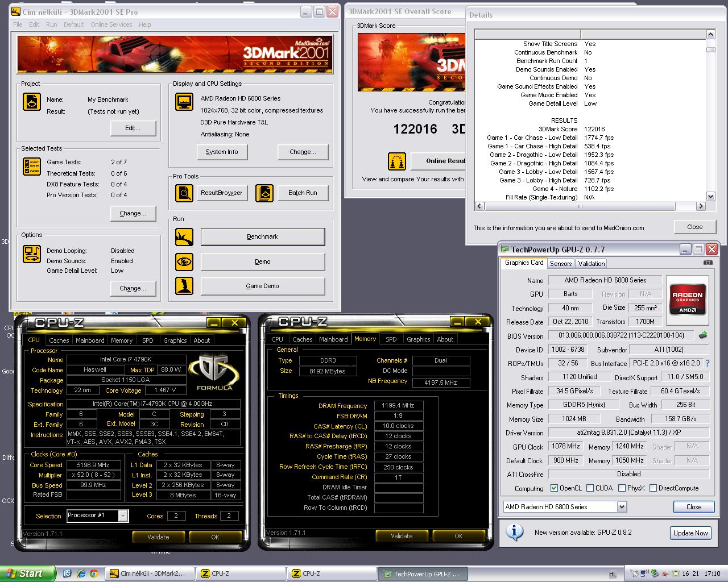Open the Processor #1 selection dropdown

[123, 516]
